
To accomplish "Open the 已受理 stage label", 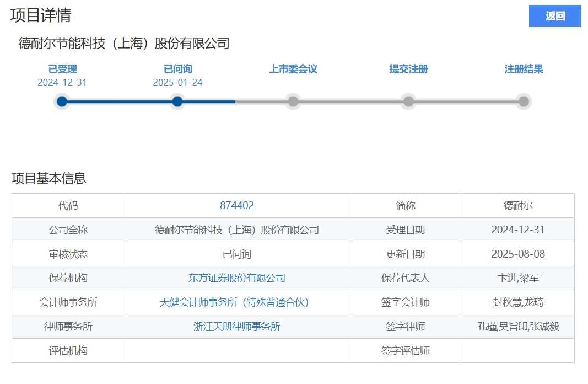I will (62, 70).
